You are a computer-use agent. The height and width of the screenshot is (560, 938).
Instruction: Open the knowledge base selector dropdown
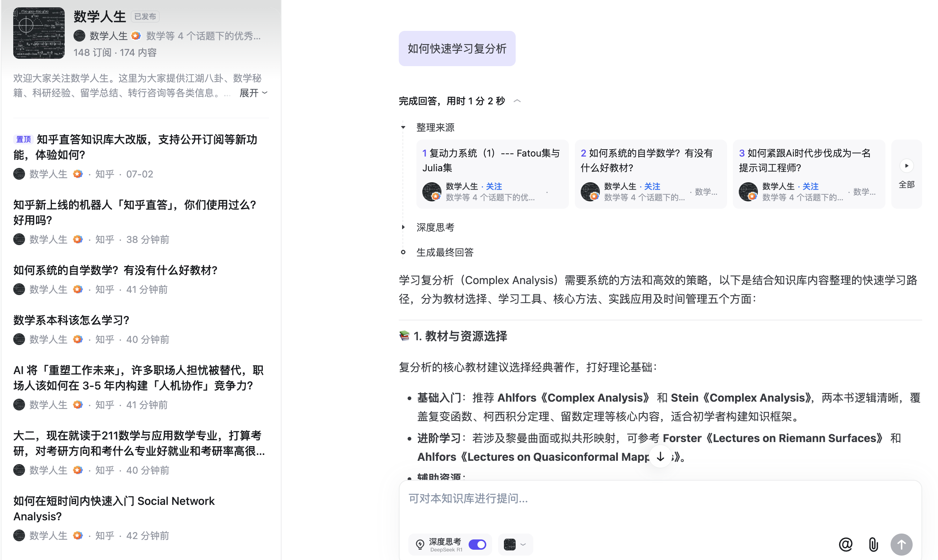coord(515,544)
